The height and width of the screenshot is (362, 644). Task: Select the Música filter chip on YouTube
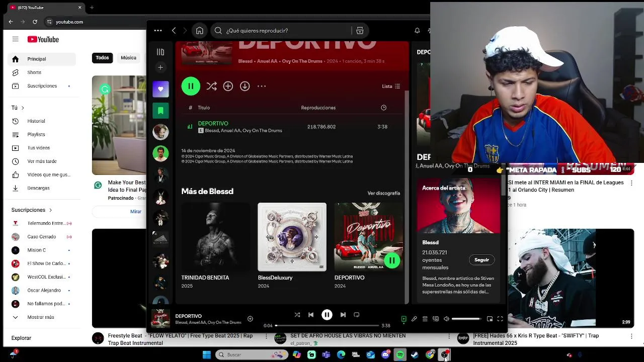(x=128, y=58)
